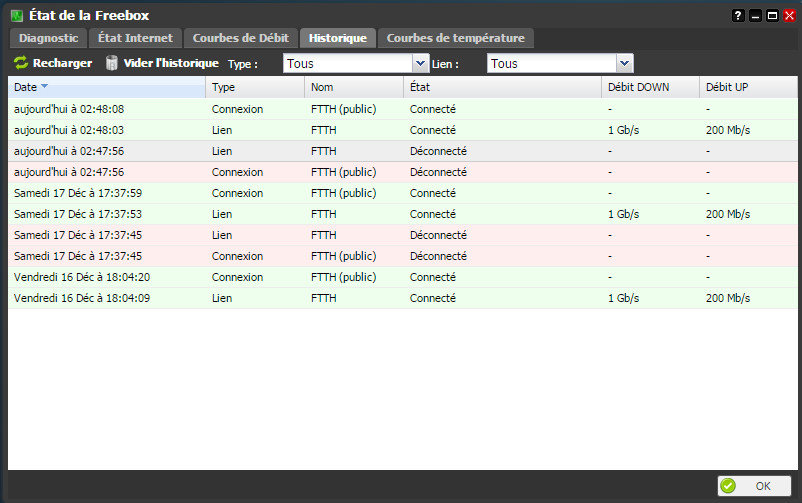Screen dimensions: 802x503
Task: Click 200 Mb/s in the 02:48:03 row
Action: (728, 130)
